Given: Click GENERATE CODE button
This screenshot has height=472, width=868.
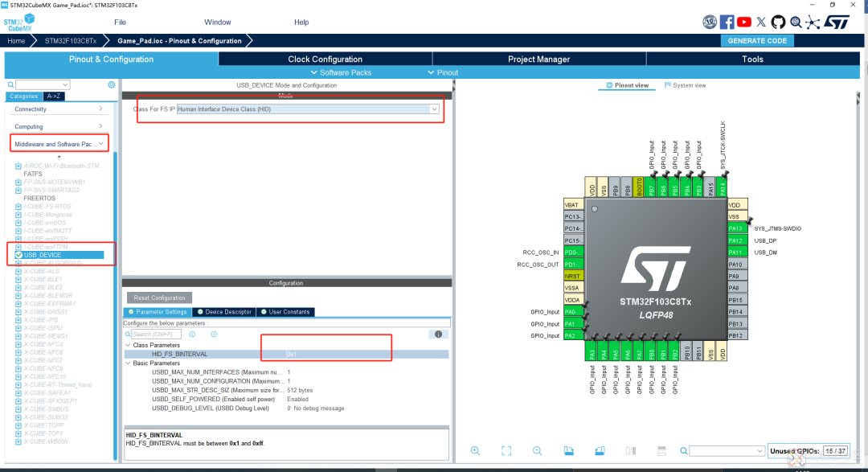Looking at the screenshot, I should point(757,40).
